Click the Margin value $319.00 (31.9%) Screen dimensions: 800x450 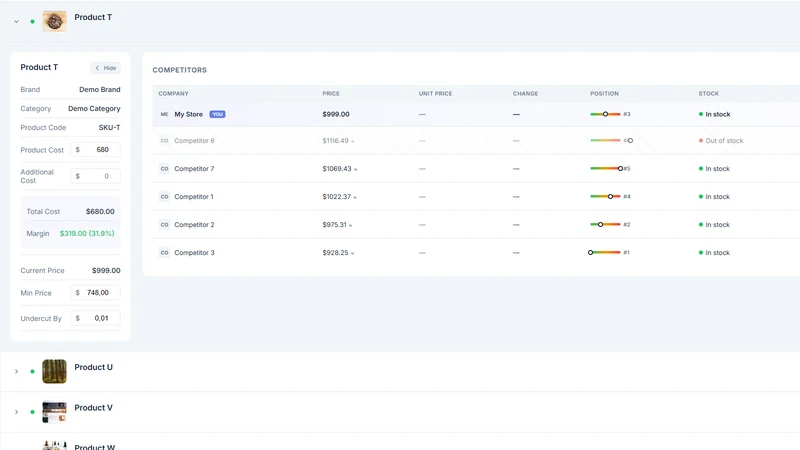[87, 233]
